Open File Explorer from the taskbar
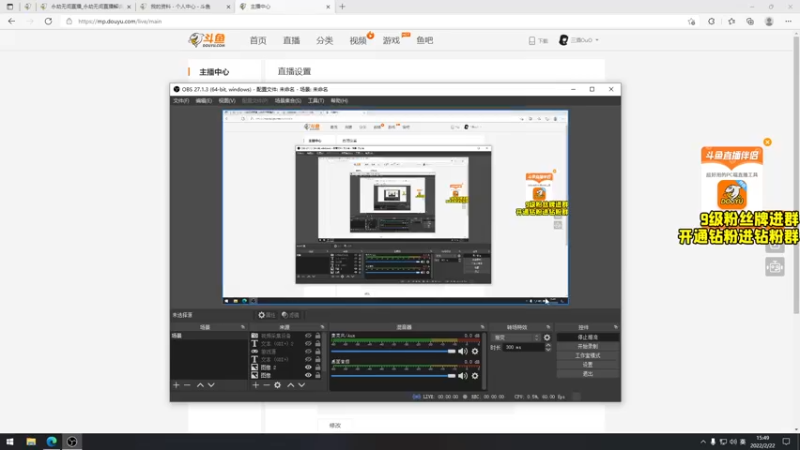The height and width of the screenshot is (450, 800). (x=31, y=442)
